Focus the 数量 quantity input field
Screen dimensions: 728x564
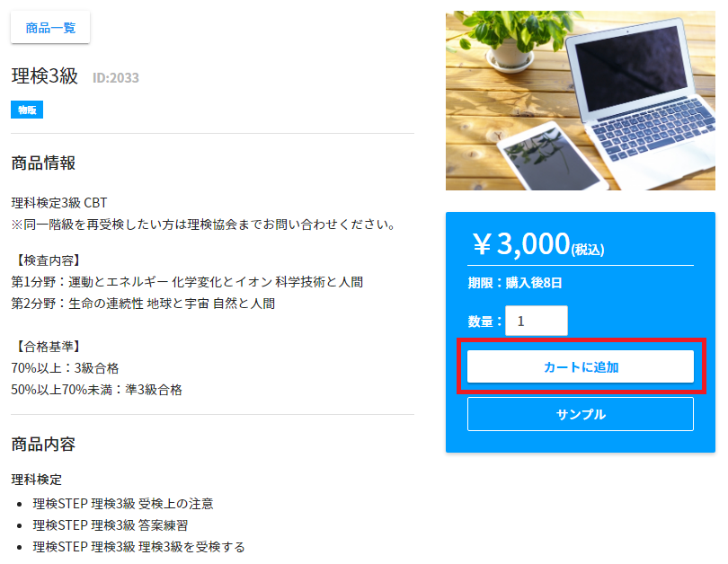537,321
